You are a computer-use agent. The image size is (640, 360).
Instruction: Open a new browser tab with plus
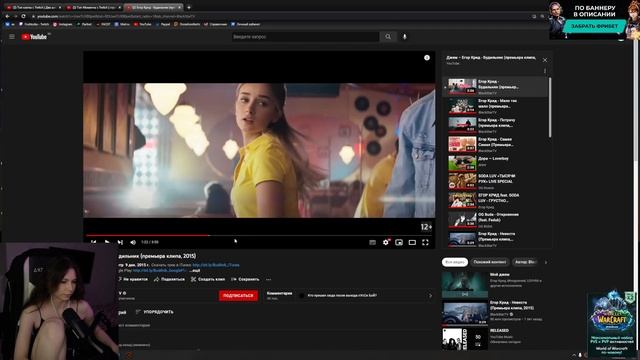(x=189, y=7)
